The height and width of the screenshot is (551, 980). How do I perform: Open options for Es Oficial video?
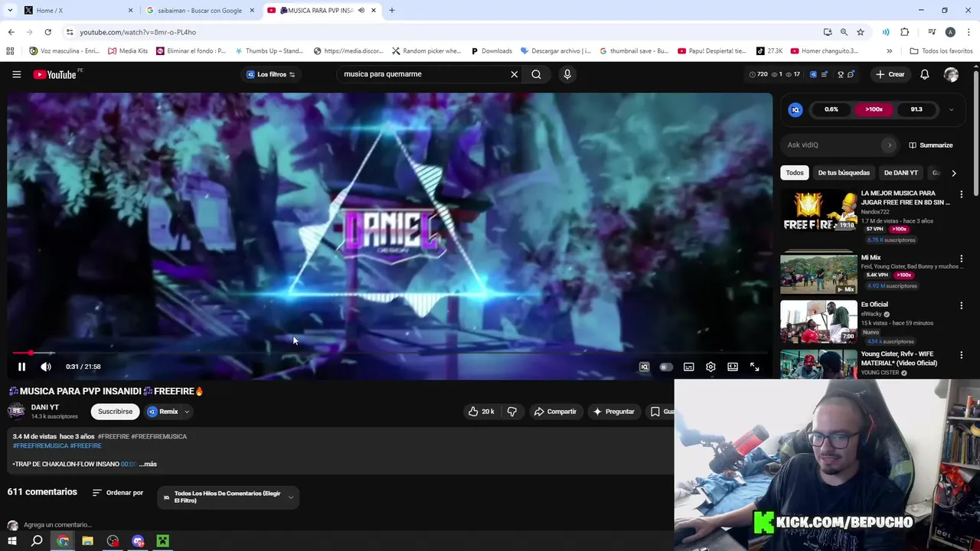(x=961, y=305)
